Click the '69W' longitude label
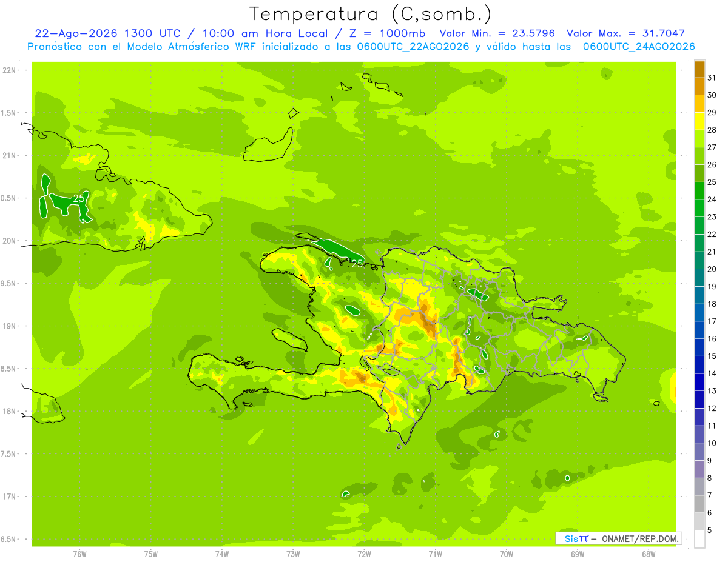 (578, 554)
